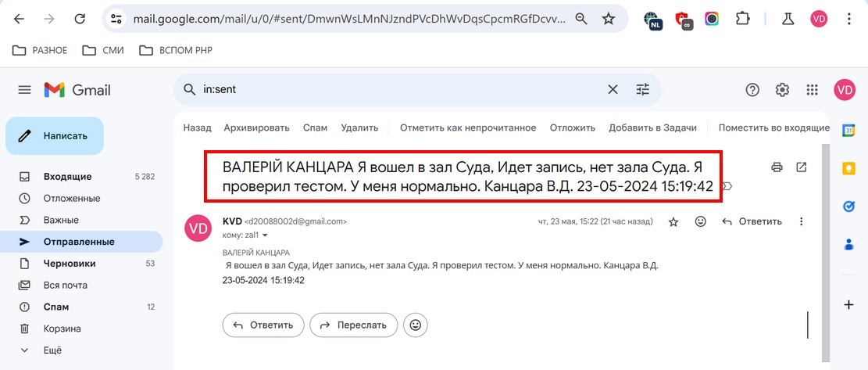Open the colorful circle extension icon

[x=712, y=19]
